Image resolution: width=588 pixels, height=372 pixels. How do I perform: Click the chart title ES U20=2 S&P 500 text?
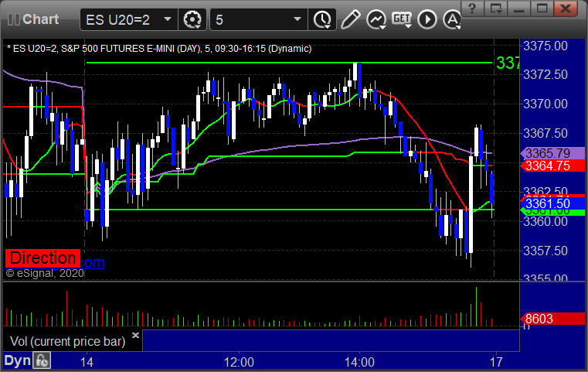(159, 49)
